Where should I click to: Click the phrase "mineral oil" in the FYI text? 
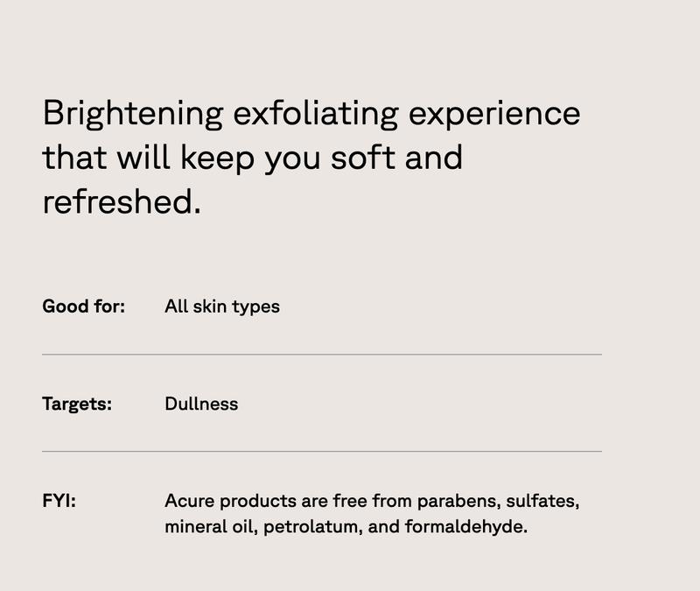click(209, 528)
